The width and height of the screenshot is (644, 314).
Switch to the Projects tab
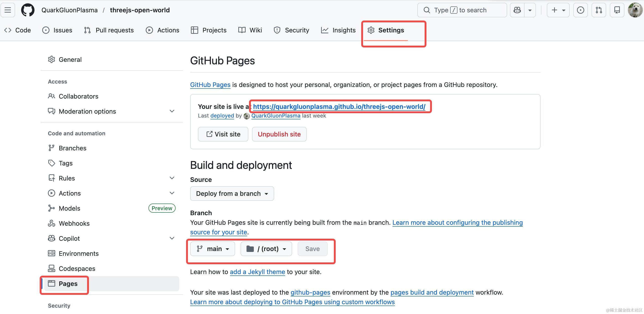tap(208, 30)
